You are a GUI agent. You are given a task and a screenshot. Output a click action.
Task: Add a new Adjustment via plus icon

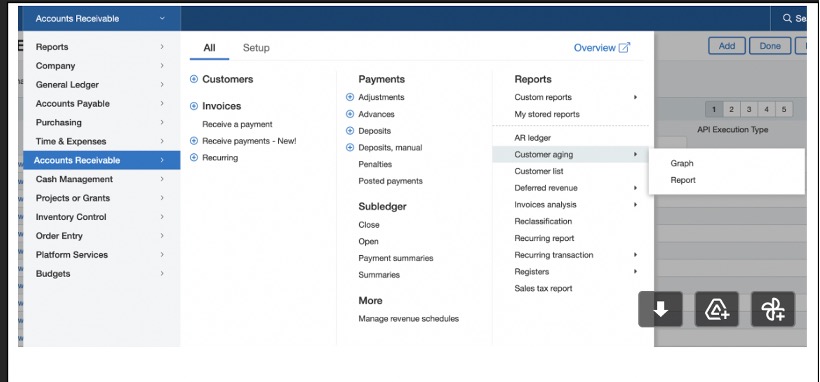[x=350, y=97]
